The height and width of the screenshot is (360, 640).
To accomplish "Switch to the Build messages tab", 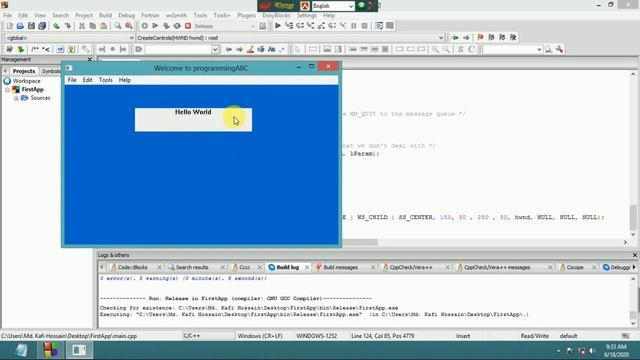I will click(x=340, y=267).
